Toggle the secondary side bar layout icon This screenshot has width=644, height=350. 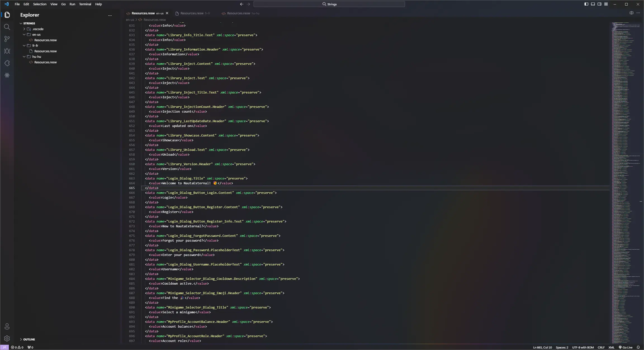point(599,4)
